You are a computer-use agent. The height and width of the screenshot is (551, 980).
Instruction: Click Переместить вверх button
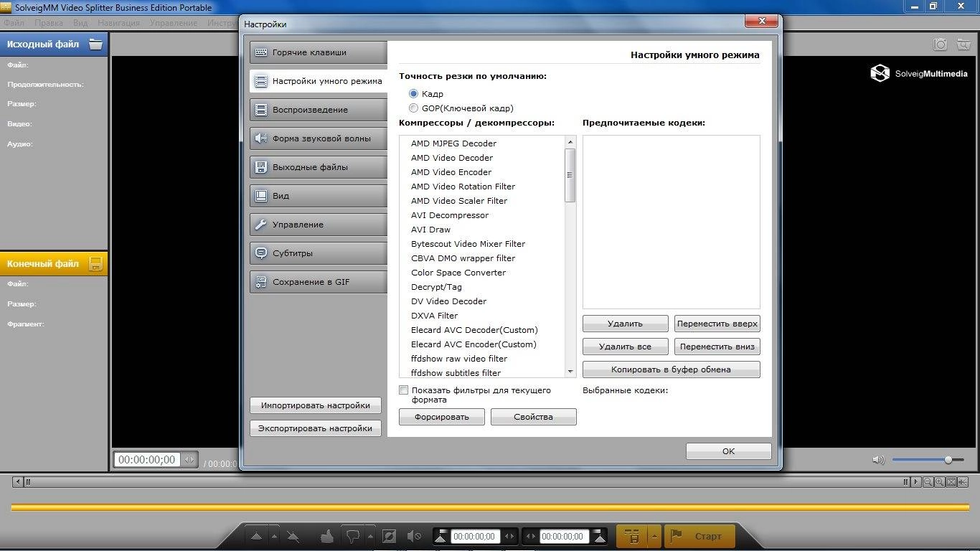717,324
